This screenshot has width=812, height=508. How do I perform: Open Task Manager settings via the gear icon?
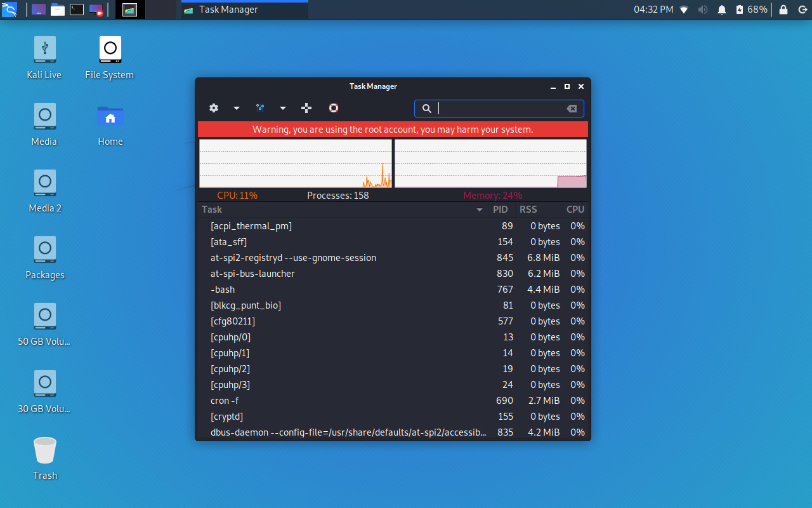(214, 108)
